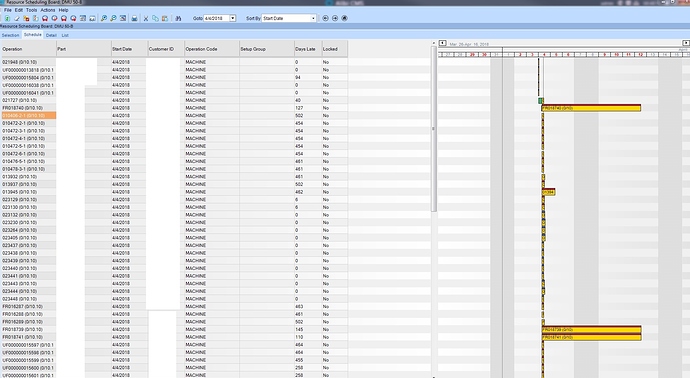Open the Goto date dropdown arrow
Screen dimensions: 690x378
233,18
